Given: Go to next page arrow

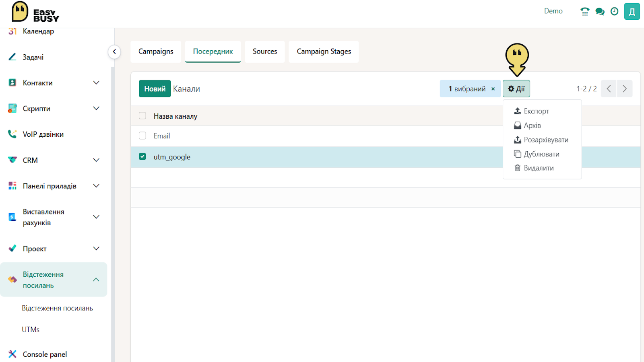Looking at the screenshot, I should click(x=625, y=88).
